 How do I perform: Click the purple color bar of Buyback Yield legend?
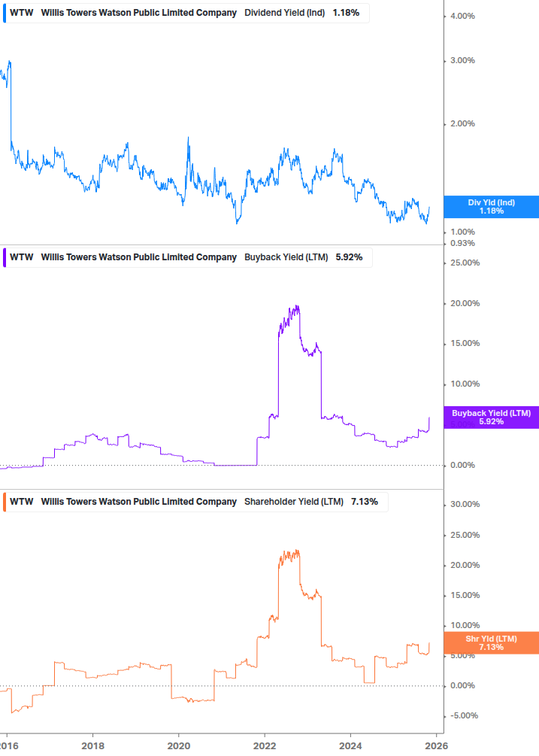(5, 257)
